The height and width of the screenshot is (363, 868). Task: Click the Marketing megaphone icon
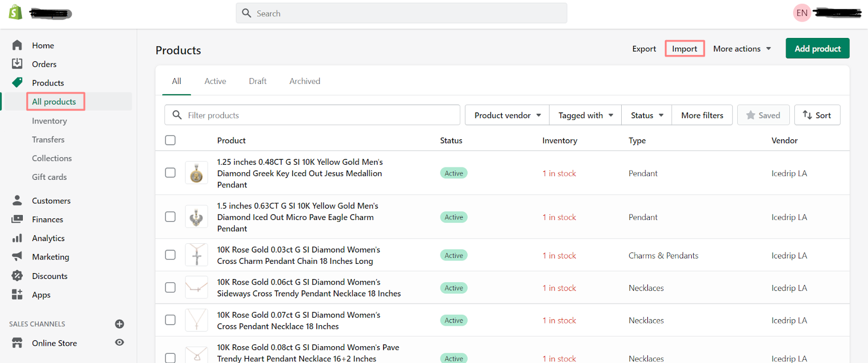(17, 256)
